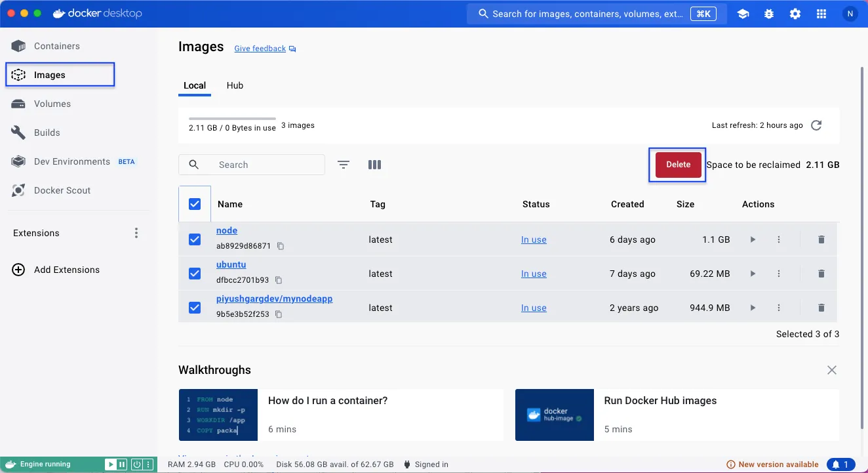Copy the mynodeapp image ID 9b5e3b52f253
Viewport: 868px width, 473px height.
click(279, 314)
